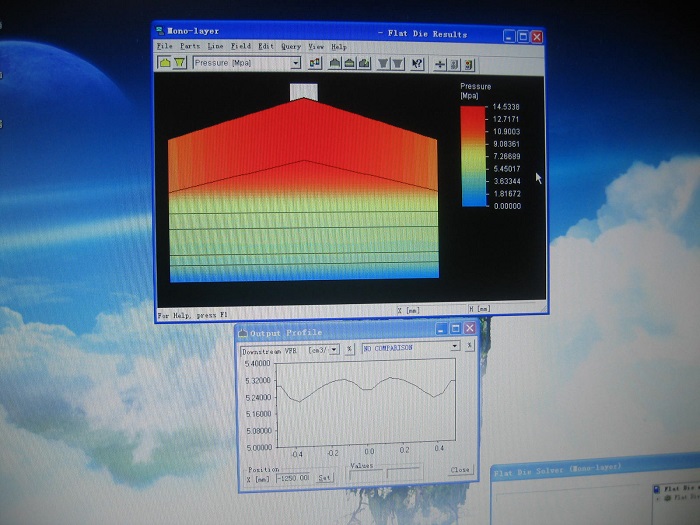Click the Output Profile window title icon

click(243, 333)
